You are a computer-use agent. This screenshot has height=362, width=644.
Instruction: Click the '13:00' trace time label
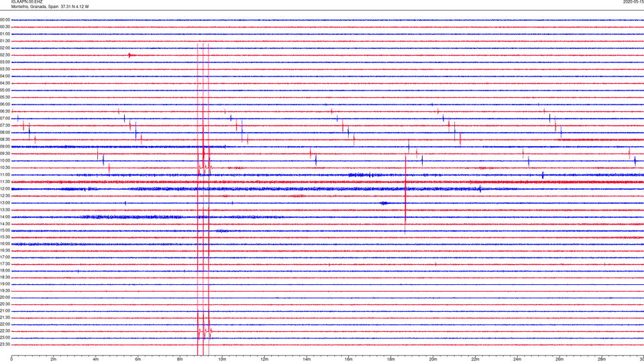point(5,202)
